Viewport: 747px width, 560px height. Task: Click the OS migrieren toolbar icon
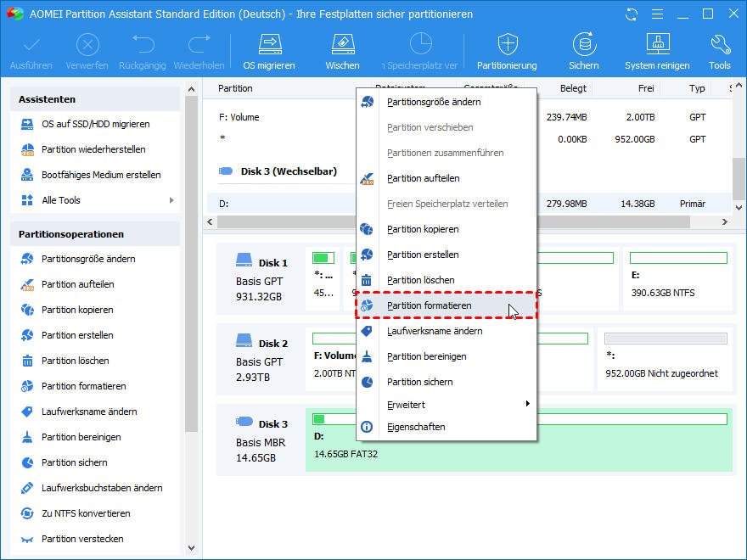click(269, 51)
